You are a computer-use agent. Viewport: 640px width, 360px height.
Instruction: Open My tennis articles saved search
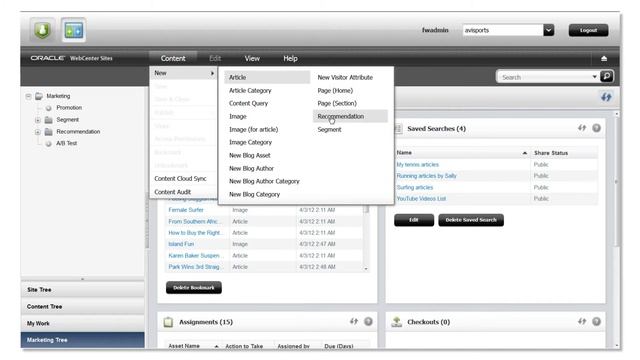tap(417, 164)
